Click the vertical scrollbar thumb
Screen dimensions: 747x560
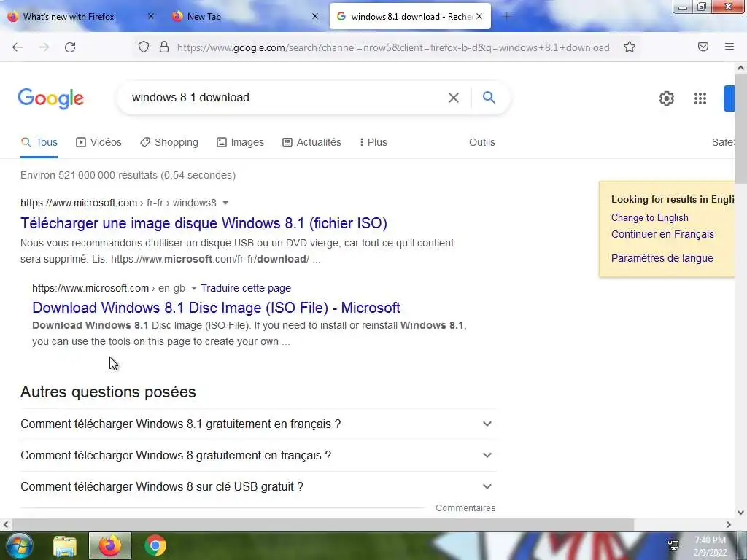741,128
